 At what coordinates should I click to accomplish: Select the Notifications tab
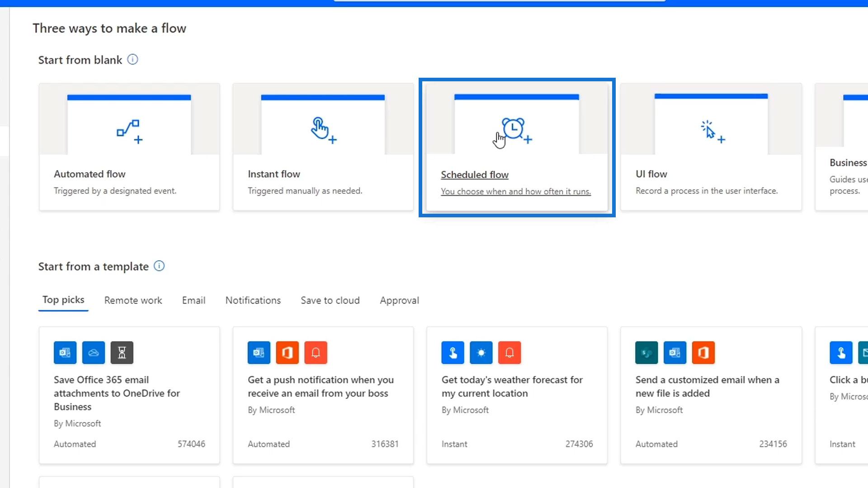point(253,300)
